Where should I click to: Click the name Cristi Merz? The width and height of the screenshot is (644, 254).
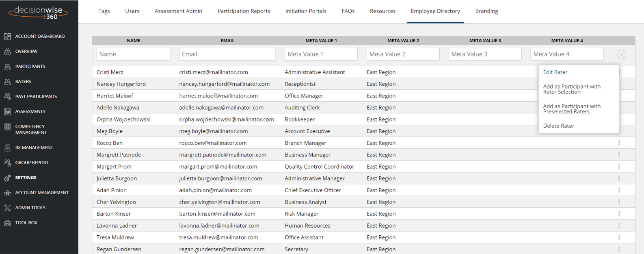(x=110, y=72)
